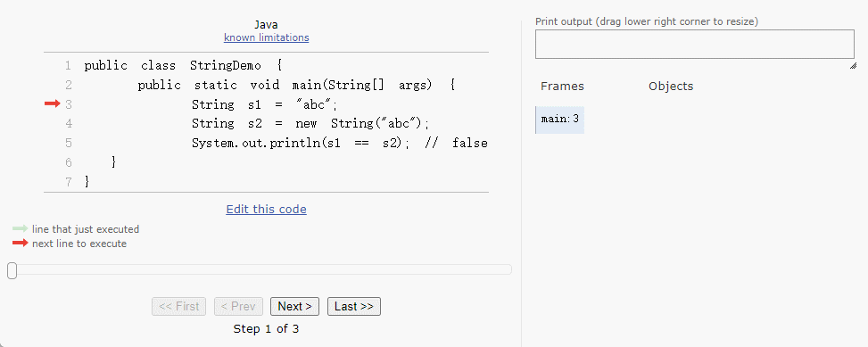
Task: Click the green arrow legend icon
Action: click(x=20, y=228)
